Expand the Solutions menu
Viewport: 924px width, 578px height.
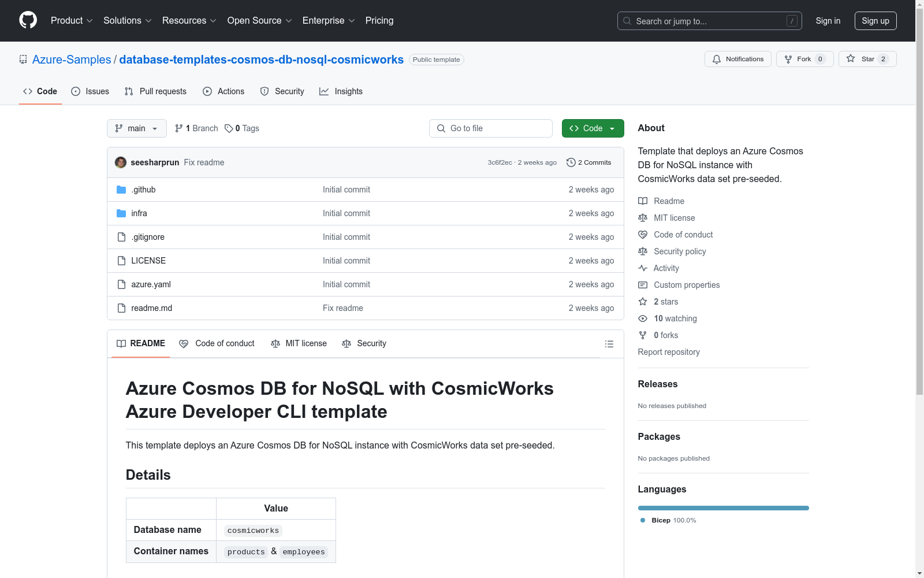tap(128, 21)
